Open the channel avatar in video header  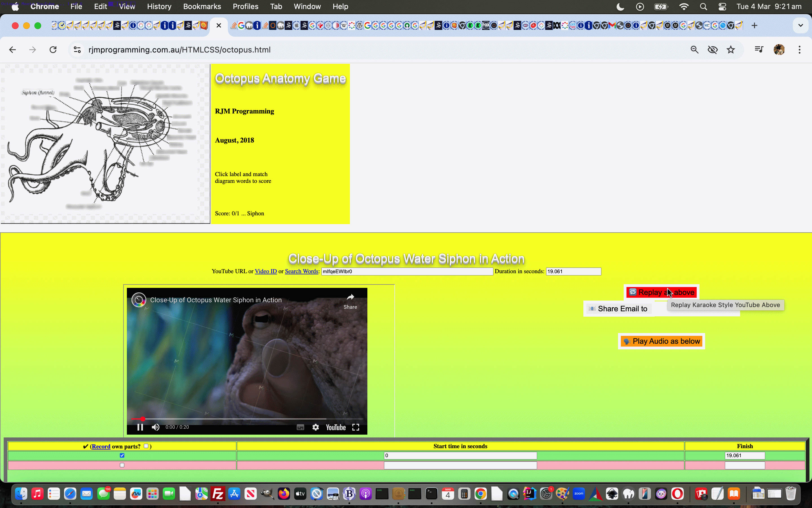click(139, 300)
